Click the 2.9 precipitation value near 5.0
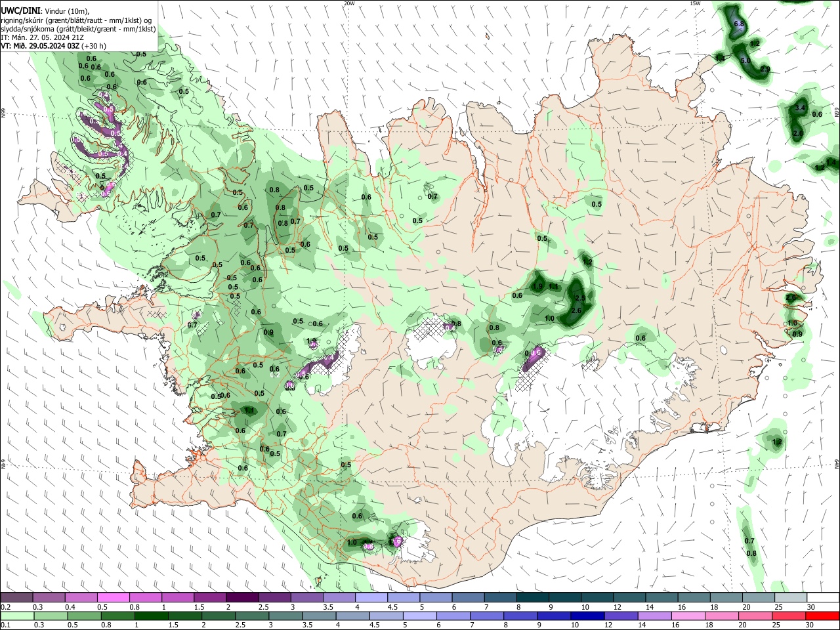Screen dimensions: 840x630 click(765, 70)
